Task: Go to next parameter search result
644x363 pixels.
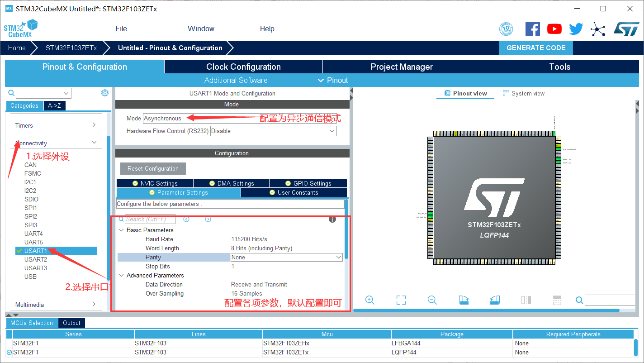Action: click(x=208, y=219)
